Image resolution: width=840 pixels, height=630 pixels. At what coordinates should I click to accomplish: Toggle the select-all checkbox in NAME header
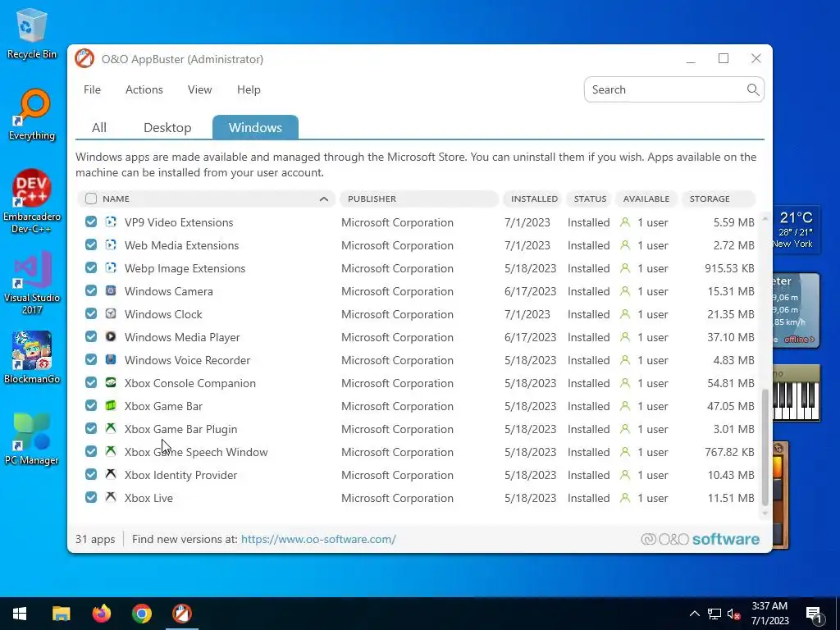pos(91,199)
